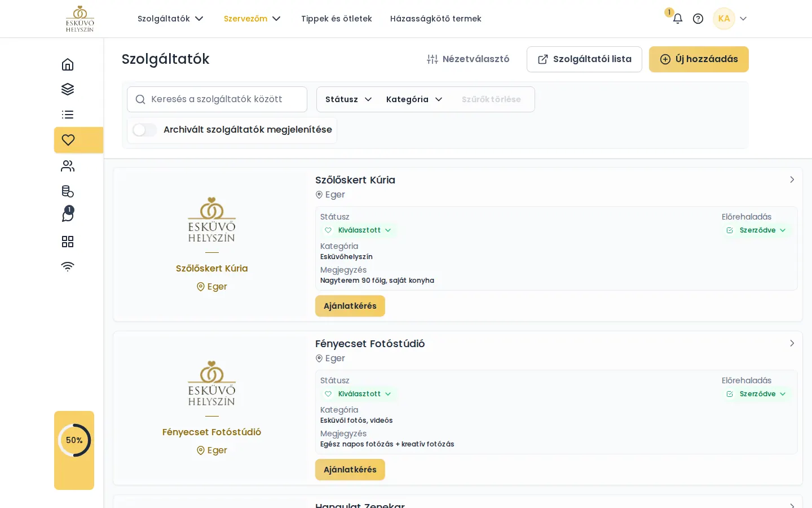This screenshot has width=812, height=508.
Task: Go to Házasságkötő termek
Action: pyautogui.click(x=436, y=19)
